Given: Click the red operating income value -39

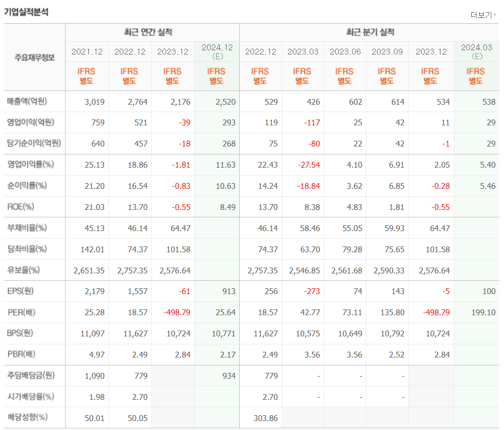Looking at the screenshot, I should coord(184,123).
